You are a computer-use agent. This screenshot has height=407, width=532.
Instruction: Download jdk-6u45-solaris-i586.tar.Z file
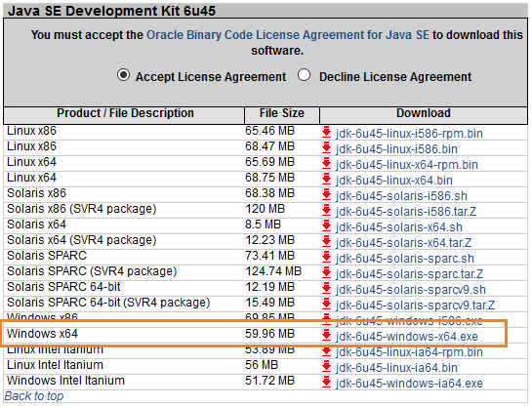click(406, 211)
